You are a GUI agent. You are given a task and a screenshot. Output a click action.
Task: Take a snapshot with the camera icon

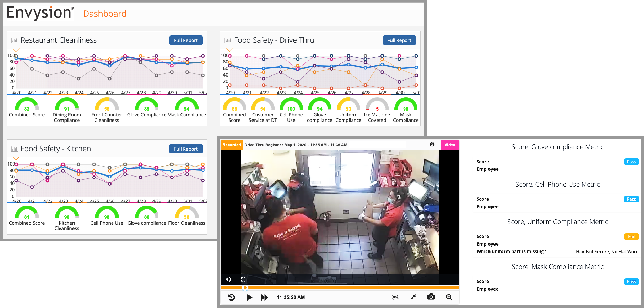431,297
